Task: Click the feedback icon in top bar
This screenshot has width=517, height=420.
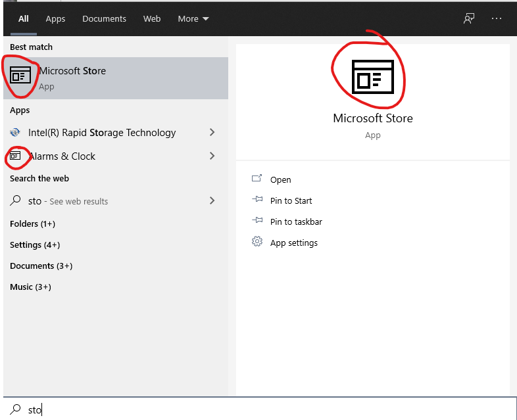Action: pos(468,18)
